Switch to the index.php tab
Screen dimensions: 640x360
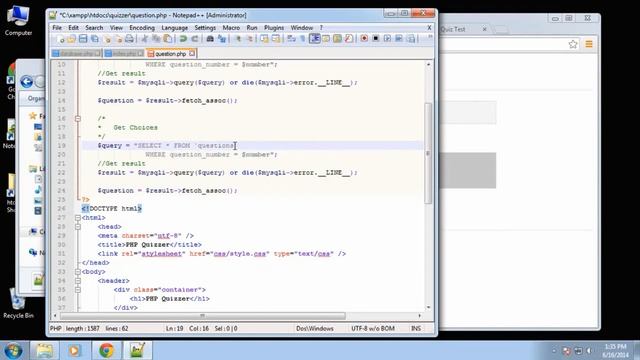click(124, 53)
